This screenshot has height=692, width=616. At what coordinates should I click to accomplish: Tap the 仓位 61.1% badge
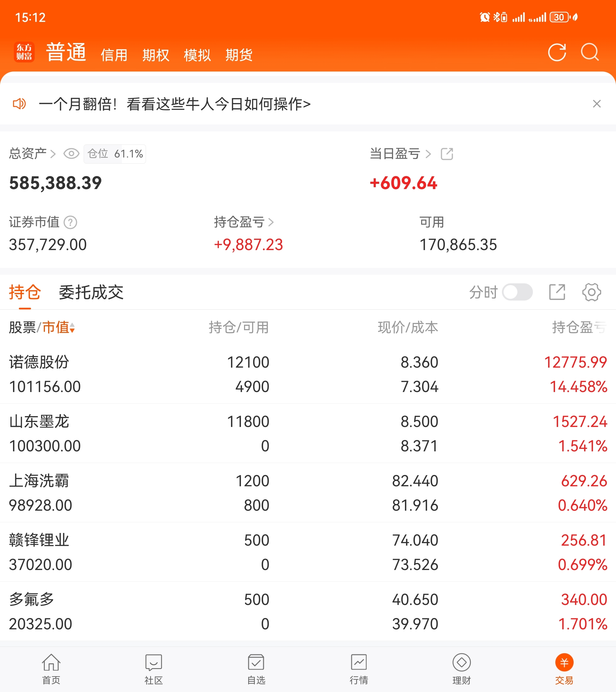click(115, 154)
